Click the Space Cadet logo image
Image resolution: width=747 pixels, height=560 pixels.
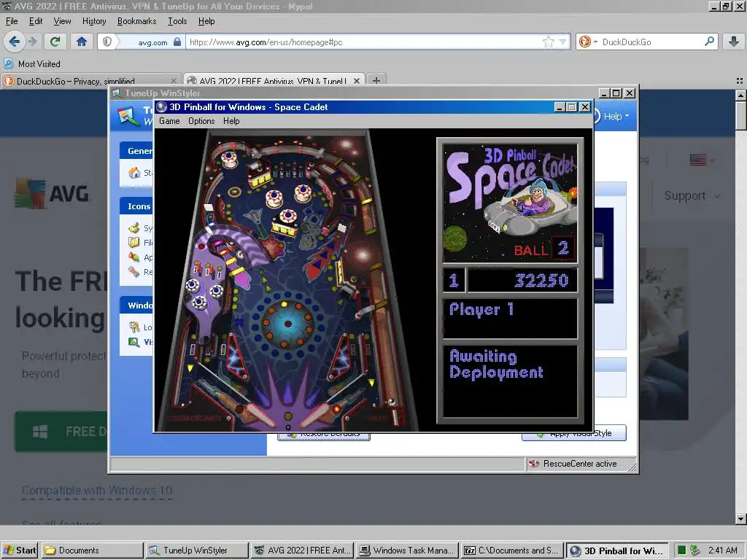[510, 203]
